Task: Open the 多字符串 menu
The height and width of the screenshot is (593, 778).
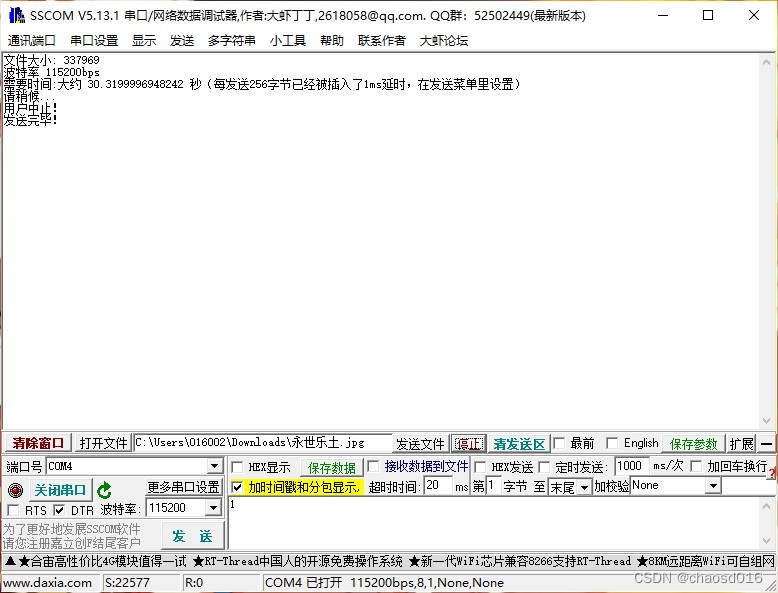Action: (x=232, y=41)
